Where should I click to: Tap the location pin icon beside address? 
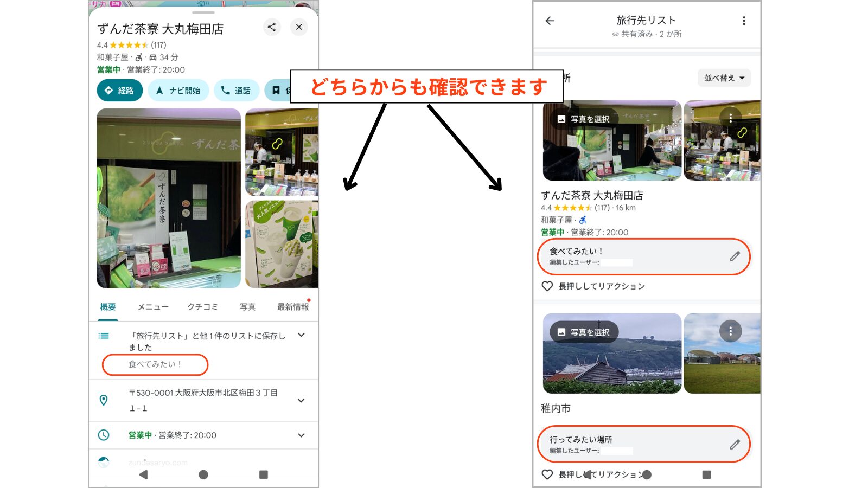coord(104,400)
